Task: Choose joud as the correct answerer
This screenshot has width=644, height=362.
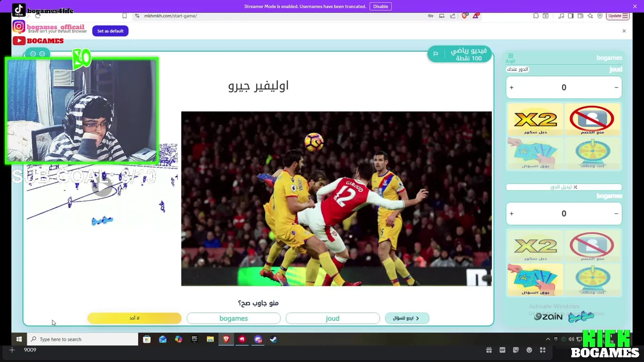Action: coord(333,318)
